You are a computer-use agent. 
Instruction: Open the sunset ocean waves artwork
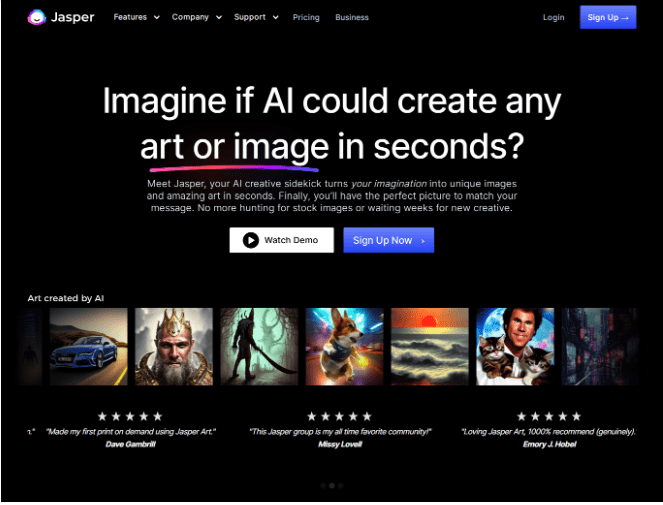coord(430,346)
